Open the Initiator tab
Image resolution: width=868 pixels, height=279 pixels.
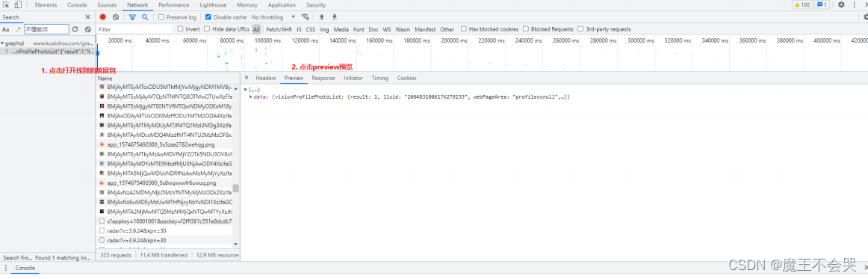tap(353, 79)
